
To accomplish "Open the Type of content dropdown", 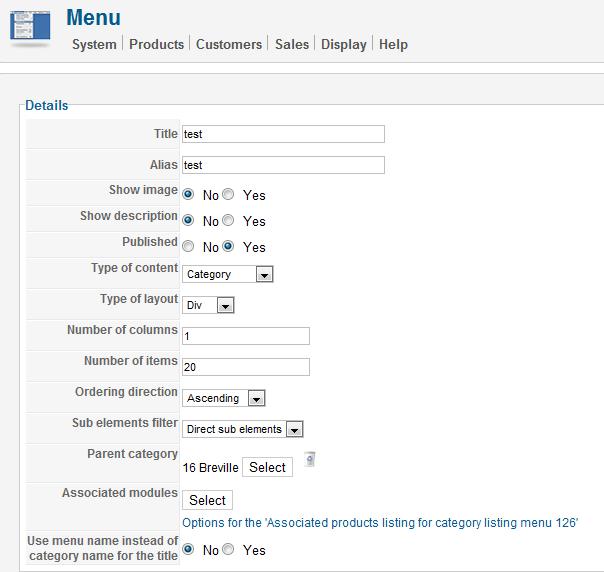I will click(x=228, y=274).
